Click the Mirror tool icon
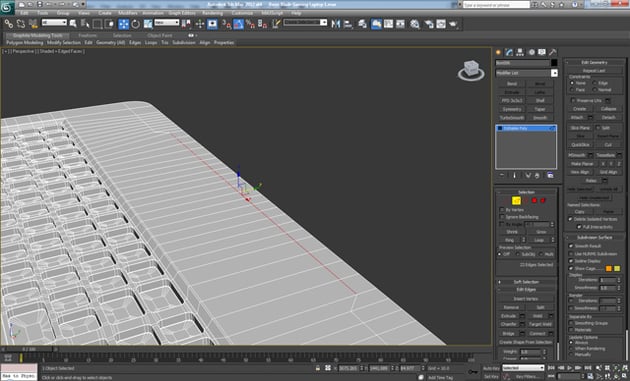 (335, 24)
